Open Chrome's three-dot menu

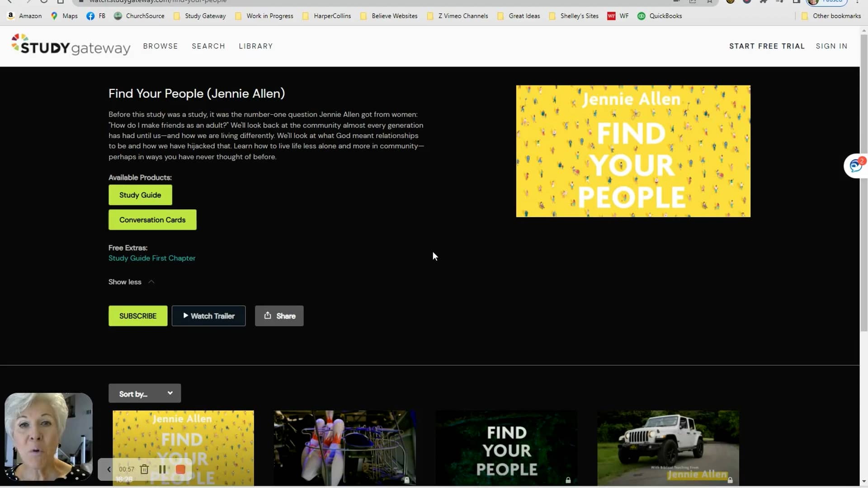tap(858, 1)
